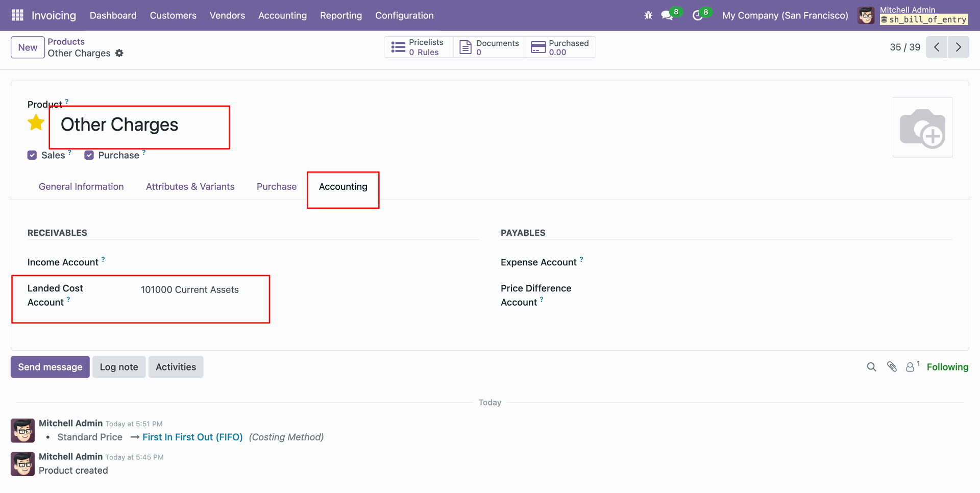Switch to the Attributes & Variants tab
This screenshot has width=980, height=493.
coord(190,187)
